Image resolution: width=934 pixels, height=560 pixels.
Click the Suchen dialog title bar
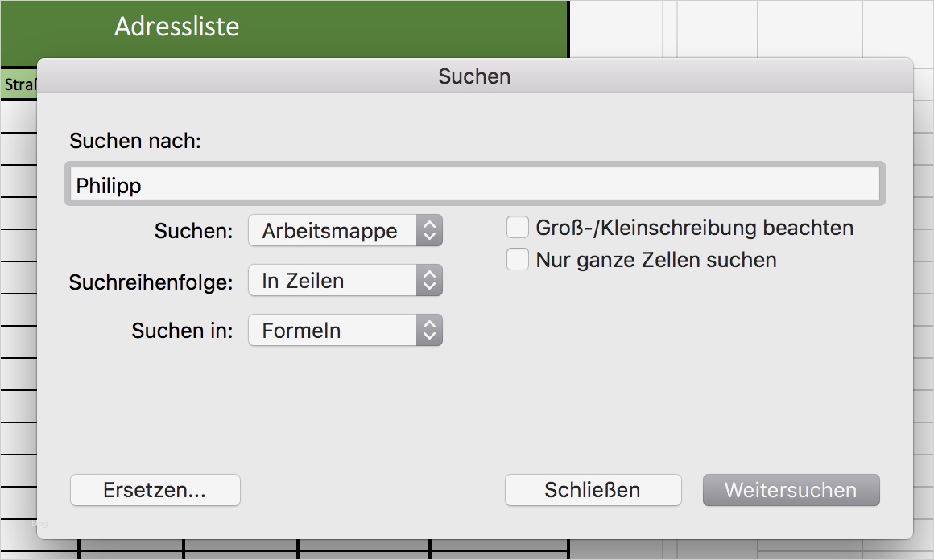(474, 76)
